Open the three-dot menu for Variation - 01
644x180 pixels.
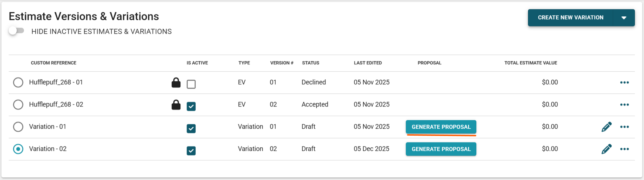pyautogui.click(x=624, y=127)
